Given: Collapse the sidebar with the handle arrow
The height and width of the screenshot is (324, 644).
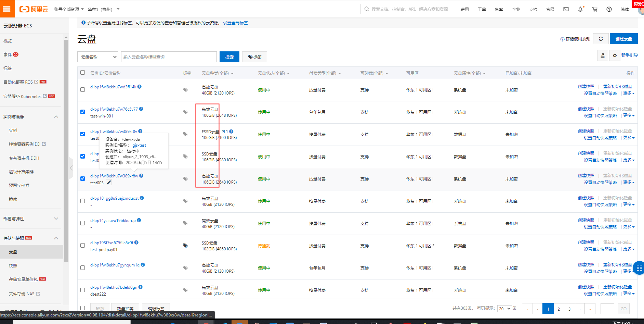Looking at the screenshot, I should tap(71, 168).
